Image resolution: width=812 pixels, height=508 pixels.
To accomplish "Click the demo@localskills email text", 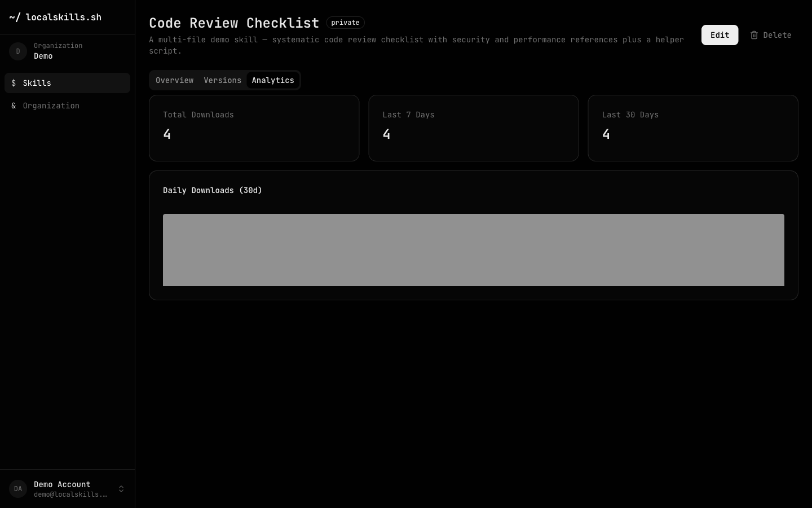I will click(x=70, y=494).
